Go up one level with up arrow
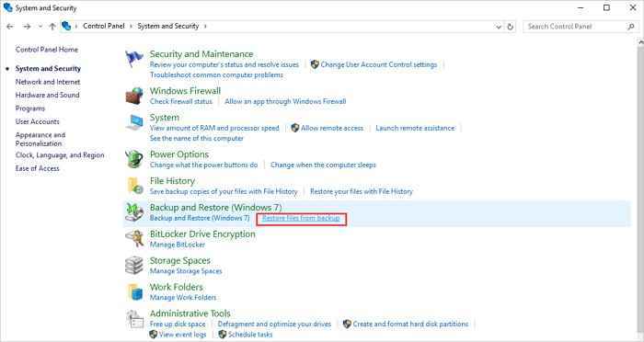Viewport: 644px width, 342px height. (x=52, y=27)
